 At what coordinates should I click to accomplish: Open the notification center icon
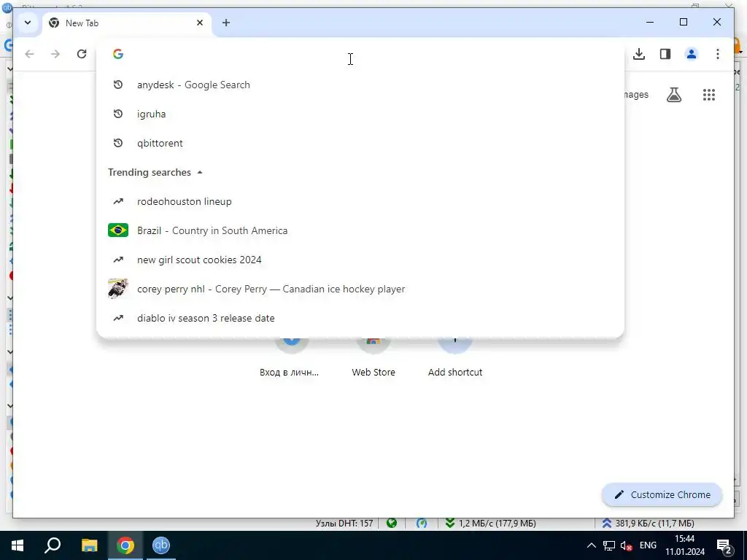click(724, 546)
